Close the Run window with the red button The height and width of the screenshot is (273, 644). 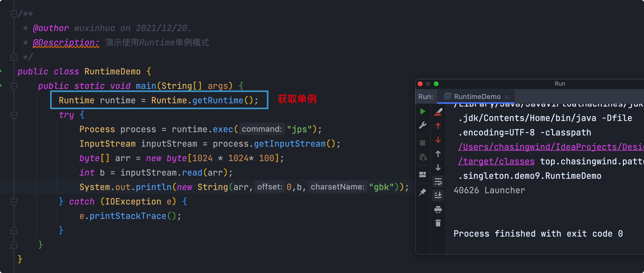click(x=420, y=84)
